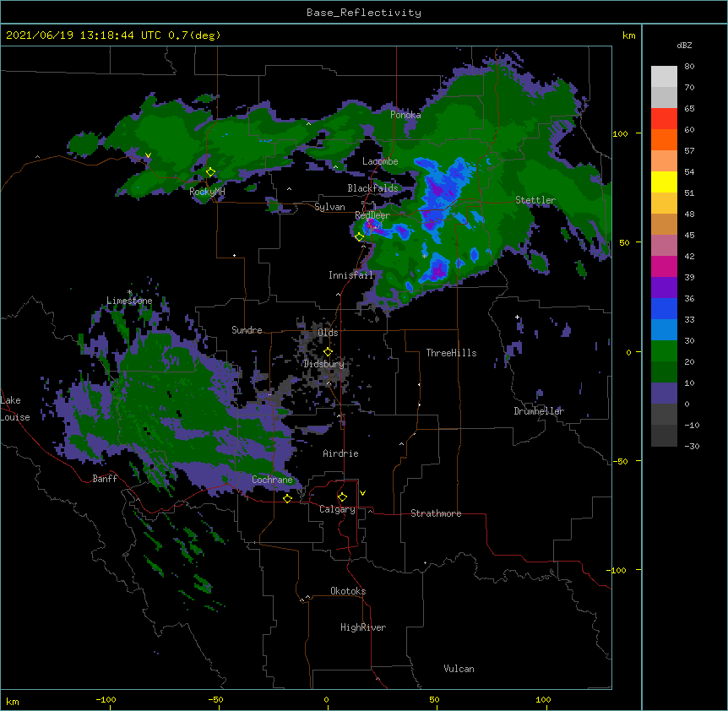Click the Stettler town label
728x711 pixels.
click(x=535, y=200)
